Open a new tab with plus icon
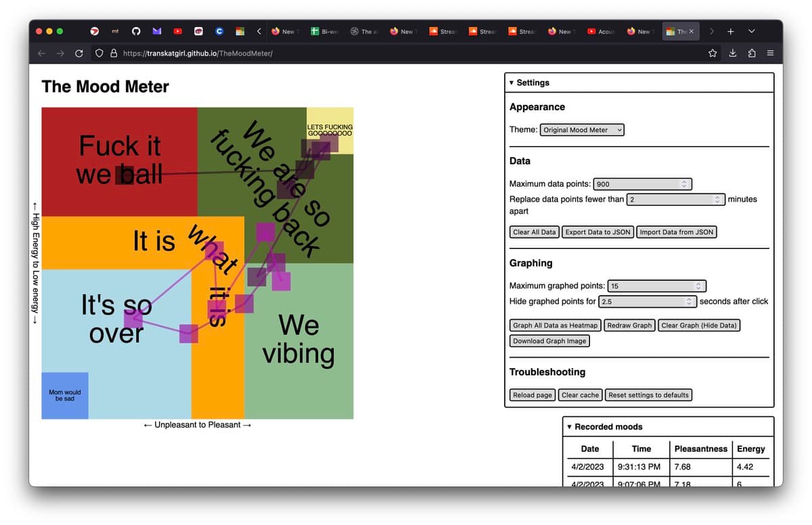The width and height of the screenshot is (812, 525). click(x=731, y=31)
